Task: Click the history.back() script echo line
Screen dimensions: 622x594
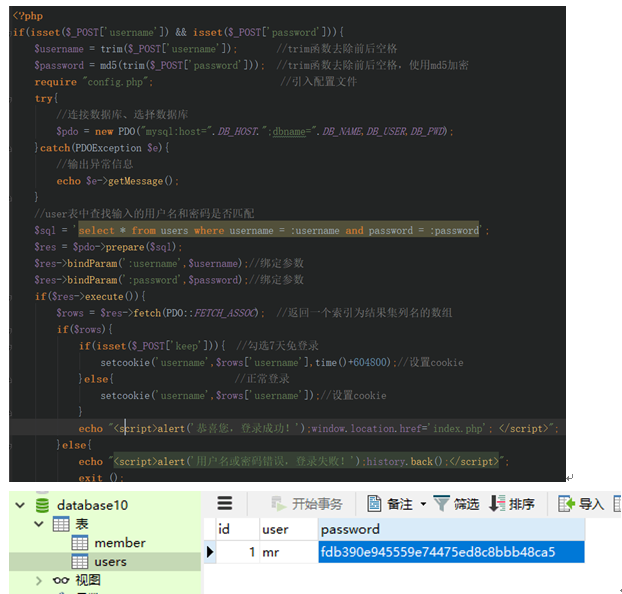Action: (x=294, y=461)
